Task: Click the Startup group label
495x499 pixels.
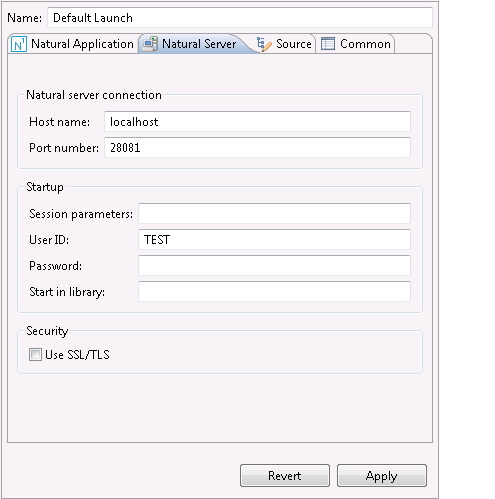Action: [x=45, y=187]
